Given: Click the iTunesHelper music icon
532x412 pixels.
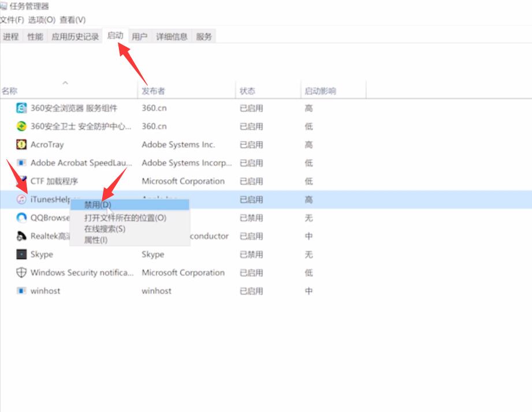Looking at the screenshot, I should (x=21, y=199).
